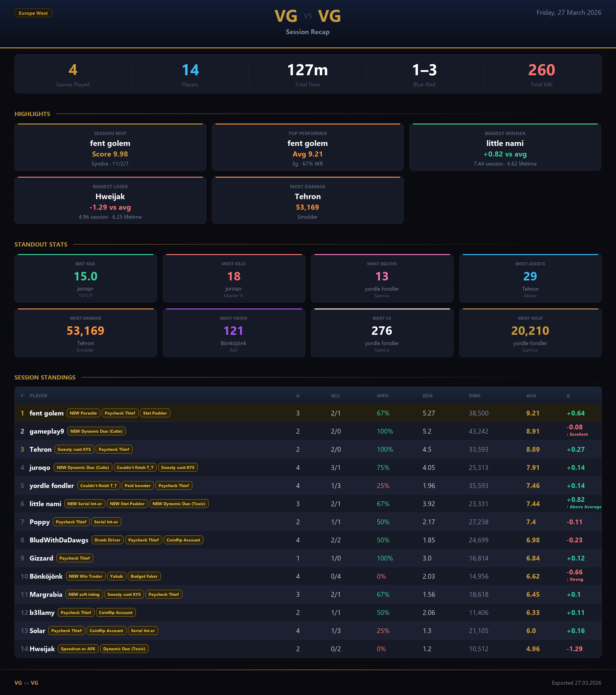Click the Most Gold 20,210 stat card
This screenshot has width=616, height=695.
tap(530, 332)
